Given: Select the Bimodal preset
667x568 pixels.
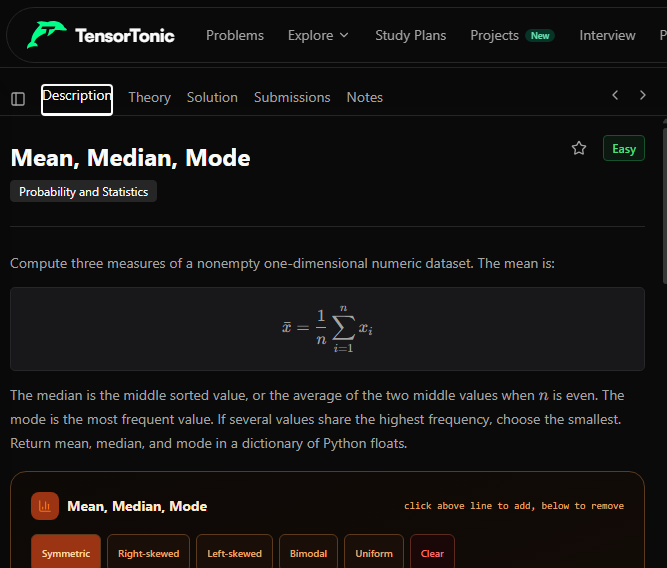Looking at the screenshot, I should pyautogui.click(x=308, y=553).
